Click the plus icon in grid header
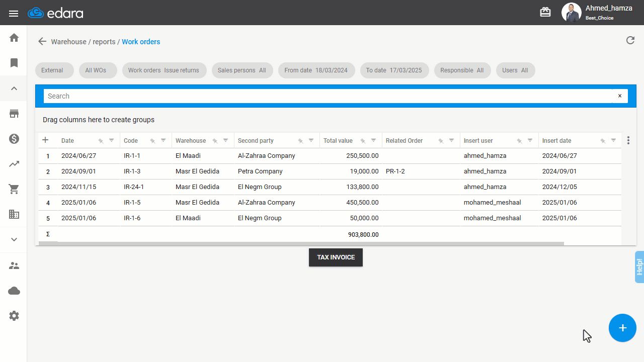Screen dimensions: 644x362 click(x=45, y=140)
